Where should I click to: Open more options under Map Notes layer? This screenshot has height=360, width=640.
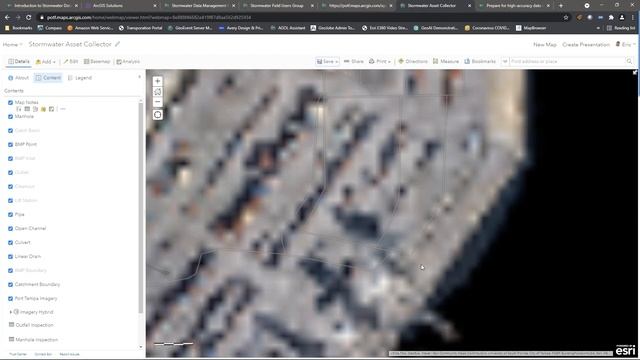coord(62,109)
